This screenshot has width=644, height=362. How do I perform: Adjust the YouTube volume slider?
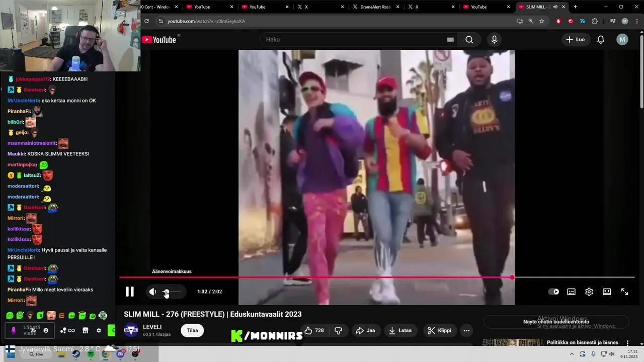(x=172, y=292)
